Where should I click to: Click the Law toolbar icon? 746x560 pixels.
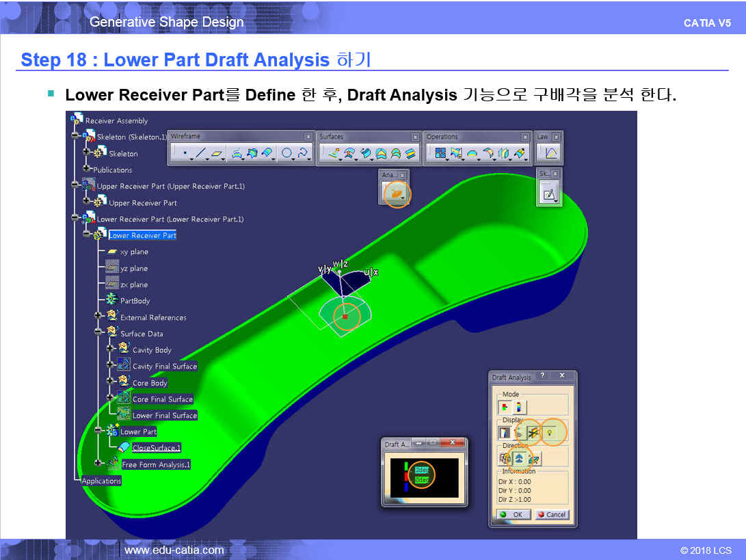551,153
